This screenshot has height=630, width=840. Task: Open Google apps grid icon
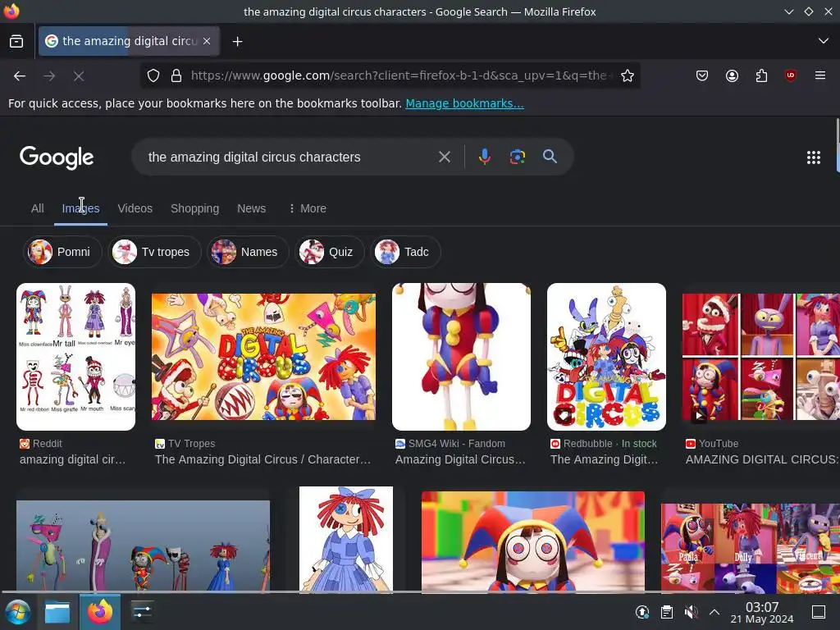[813, 157]
